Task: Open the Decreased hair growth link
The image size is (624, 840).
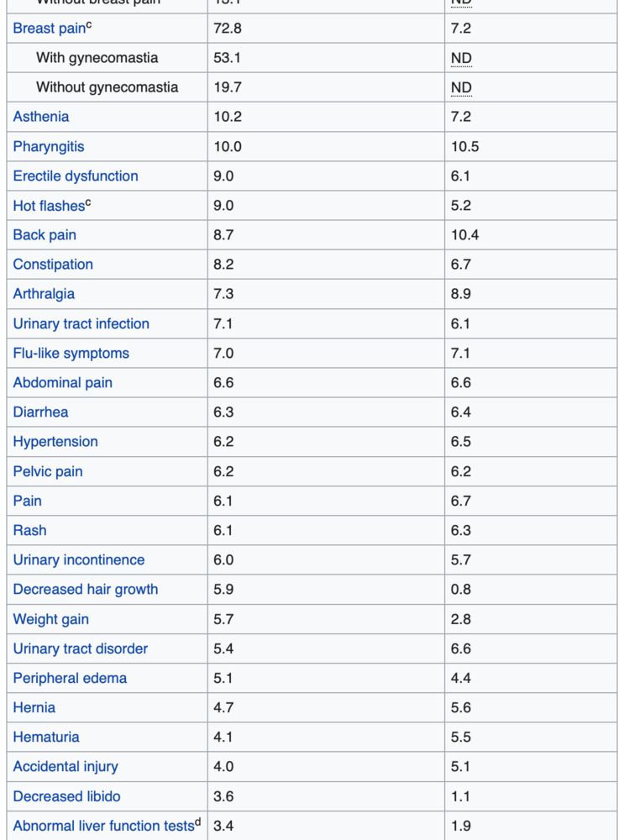Action: click(x=86, y=590)
